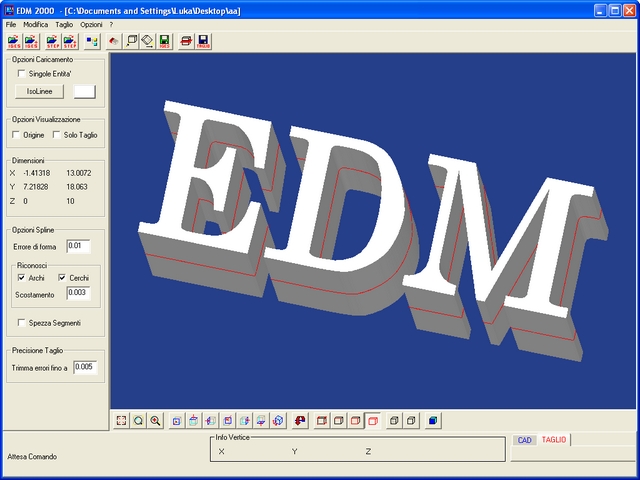This screenshot has height=480, width=640.
Task: Minimize the EDM 2000 window
Action: pos(600,10)
